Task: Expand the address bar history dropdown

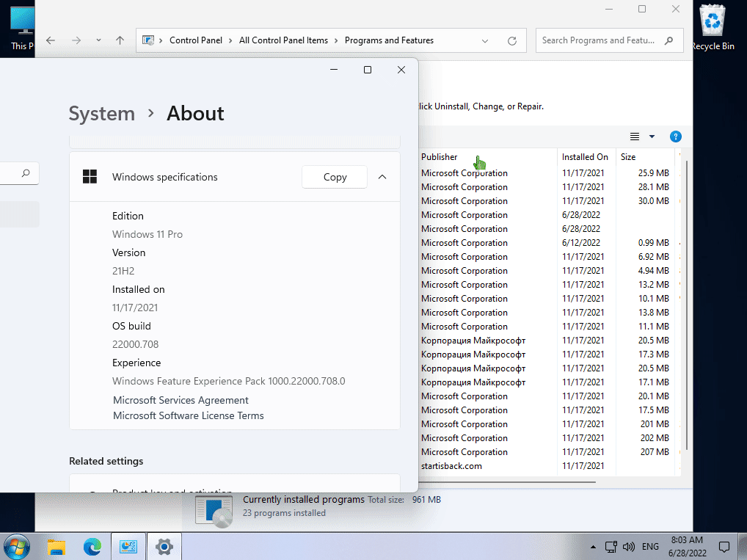Action: (x=485, y=41)
